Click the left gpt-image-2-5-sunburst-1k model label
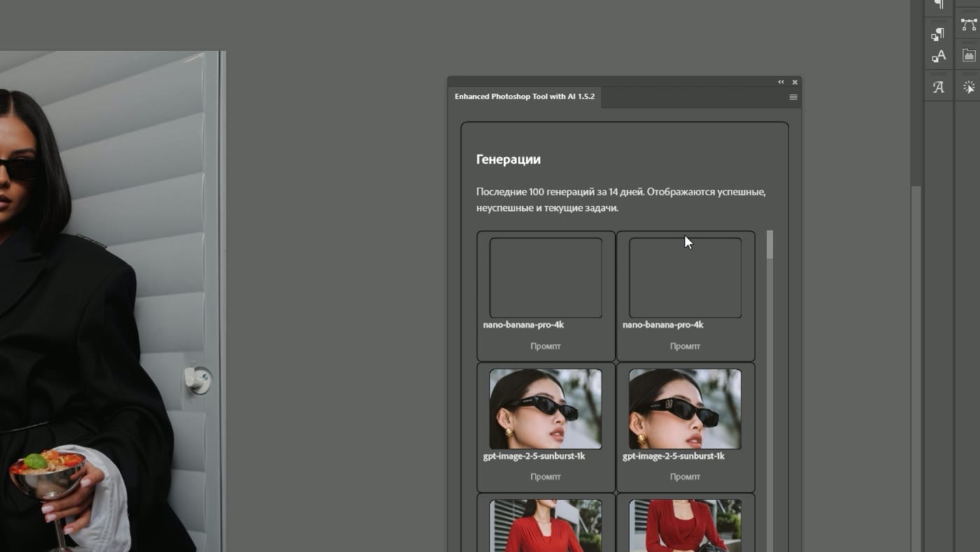Viewport: 980px width, 552px height. click(x=534, y=456)
